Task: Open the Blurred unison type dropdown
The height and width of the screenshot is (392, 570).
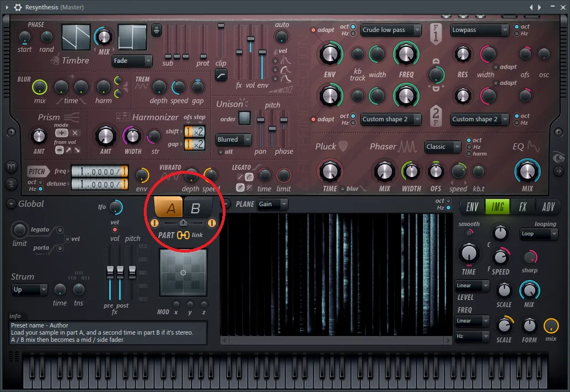Action: point(234,139)
